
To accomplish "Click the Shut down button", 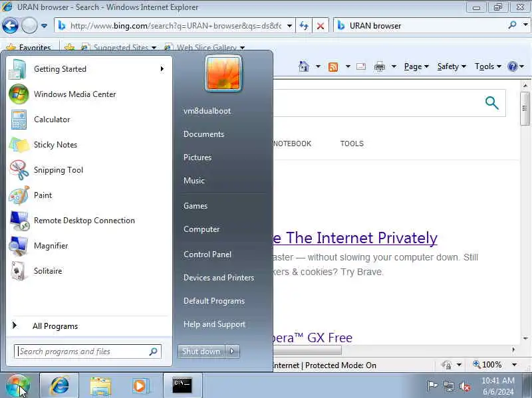I will coord(201,351).
